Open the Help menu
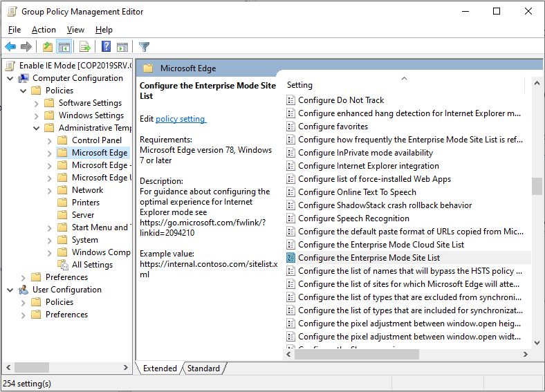 pyautogui.click(x=104, y=30)
